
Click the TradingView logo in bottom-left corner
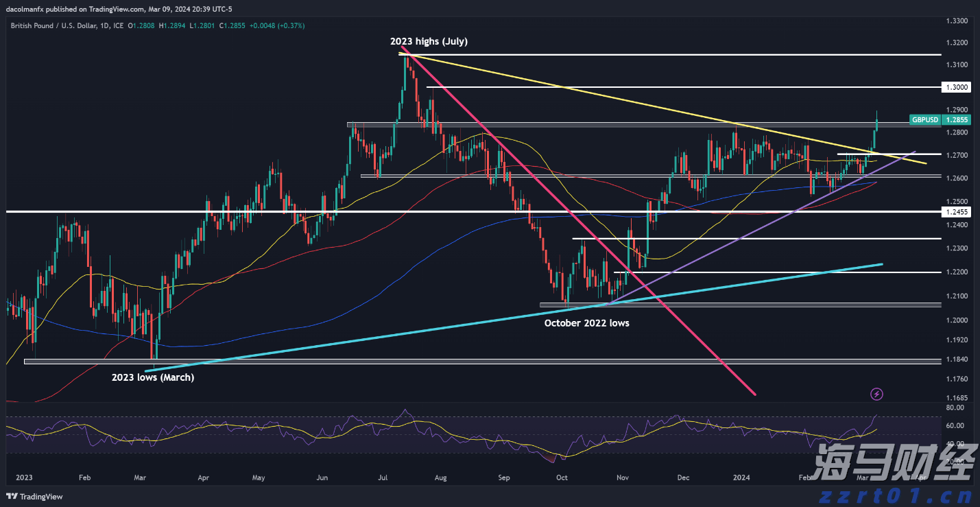coord(35,496)
